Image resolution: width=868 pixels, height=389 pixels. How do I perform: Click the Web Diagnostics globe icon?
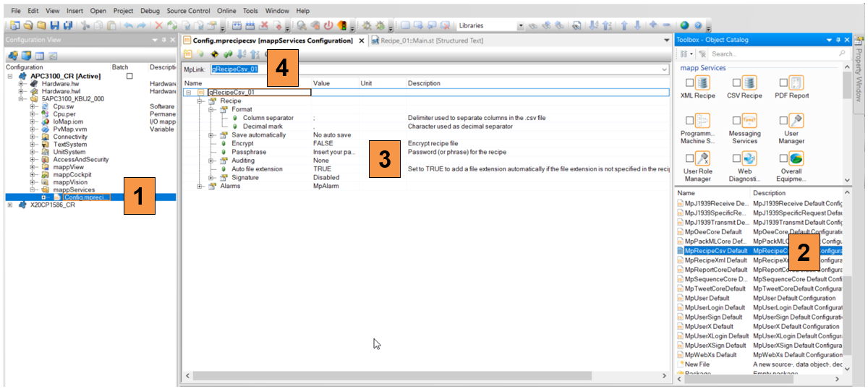[749, 158]
